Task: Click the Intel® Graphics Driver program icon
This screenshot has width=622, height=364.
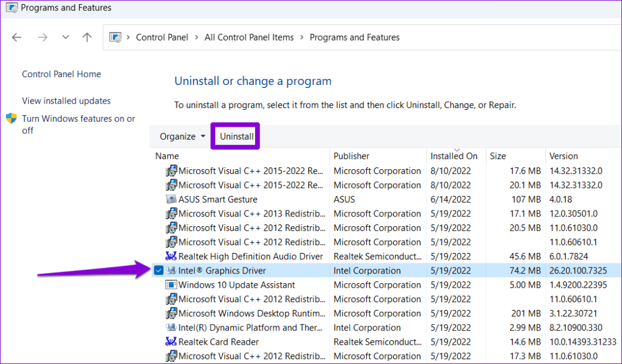Action: [x=171, y=270]
